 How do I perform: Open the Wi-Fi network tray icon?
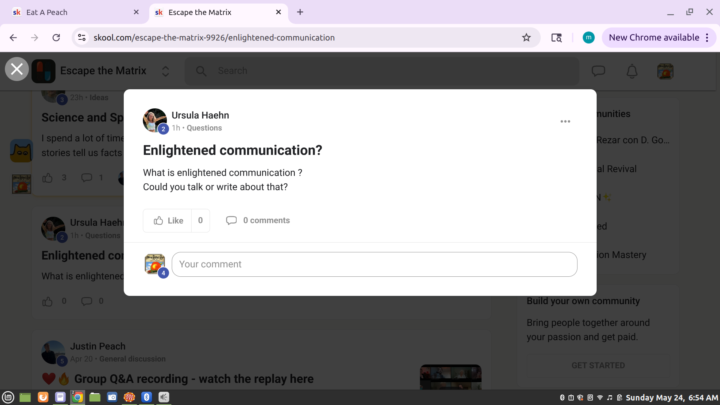pos(600,398)
